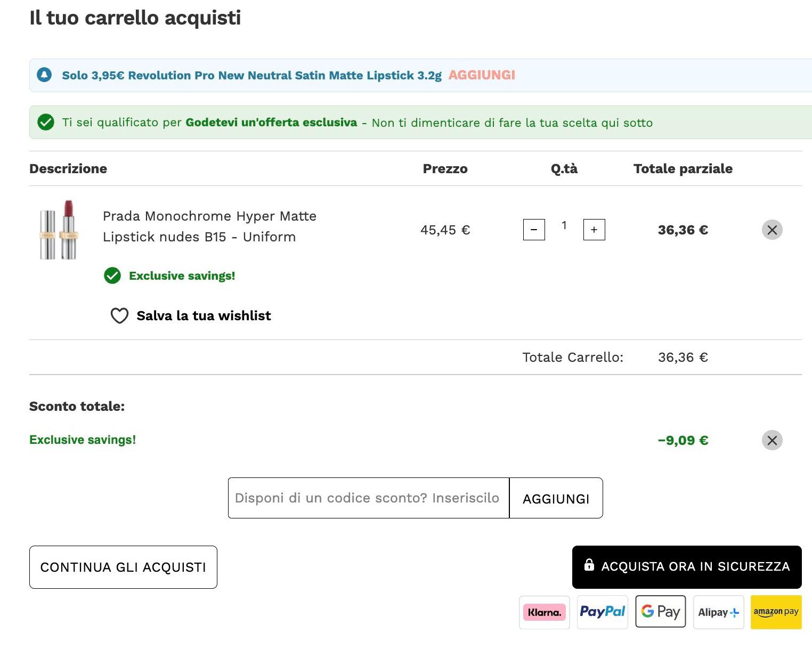
Task: Click the bell icon in the promo banner
Action: [44, 75]
